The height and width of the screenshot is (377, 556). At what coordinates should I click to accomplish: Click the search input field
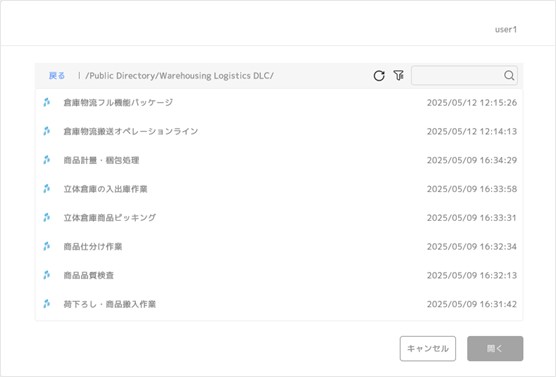pyautogui.click(x=464, y=76)
